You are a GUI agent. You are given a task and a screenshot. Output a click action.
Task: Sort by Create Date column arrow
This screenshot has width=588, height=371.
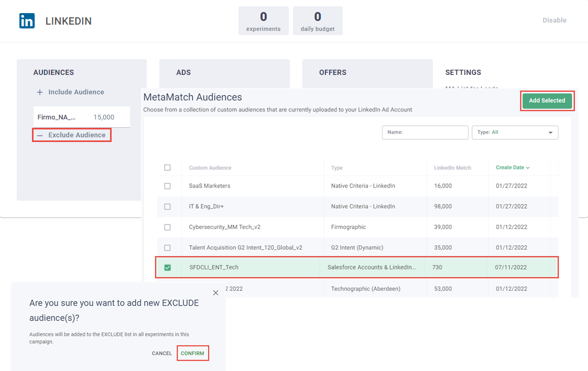click(528, 168)
